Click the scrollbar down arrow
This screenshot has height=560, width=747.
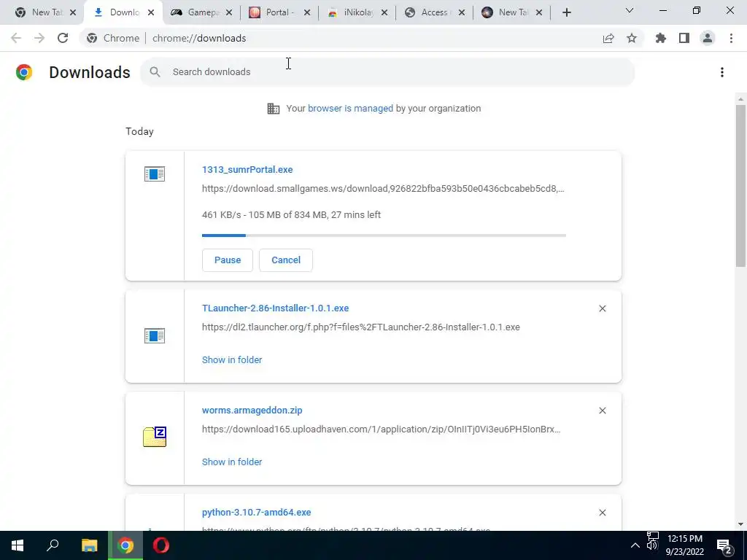740,524
